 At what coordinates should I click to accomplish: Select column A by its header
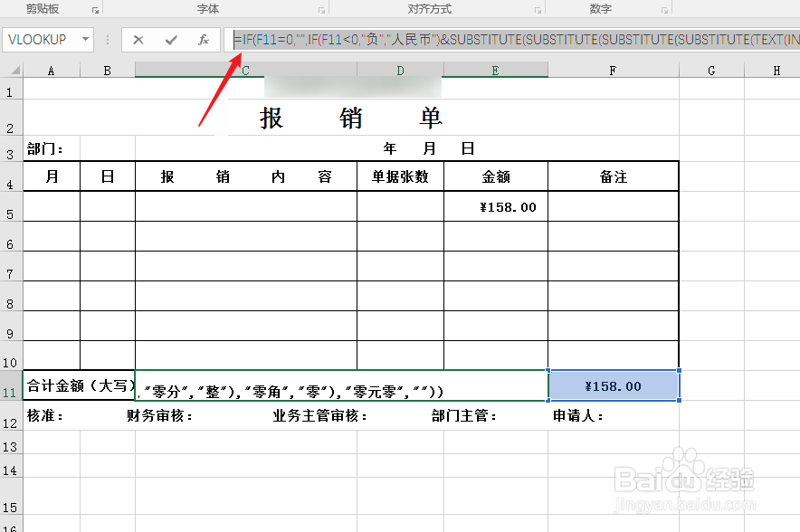51,69
